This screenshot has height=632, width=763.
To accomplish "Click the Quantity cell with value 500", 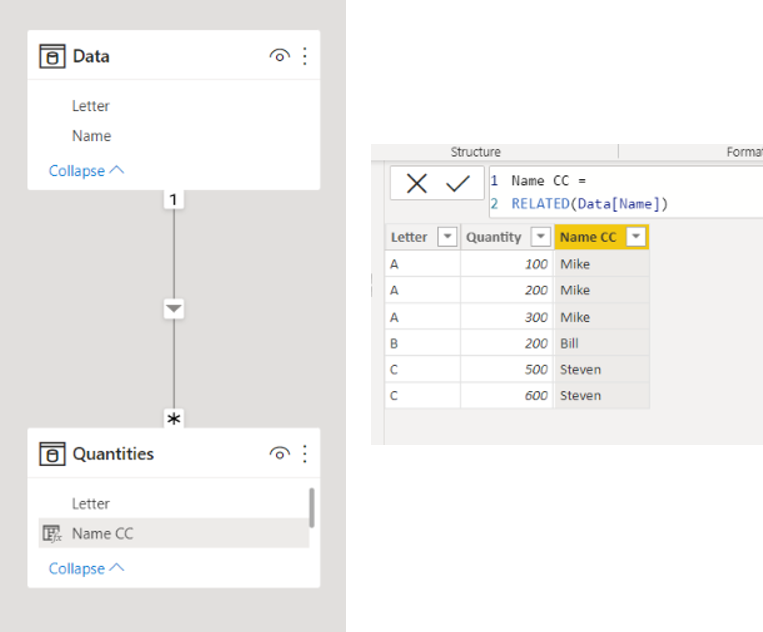I will [x=507, y=370].
